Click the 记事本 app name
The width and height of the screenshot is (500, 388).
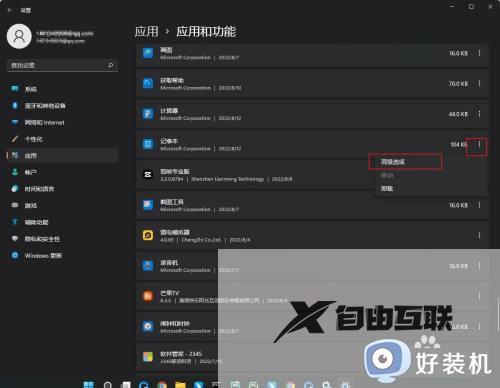click(x=169, y=141)
